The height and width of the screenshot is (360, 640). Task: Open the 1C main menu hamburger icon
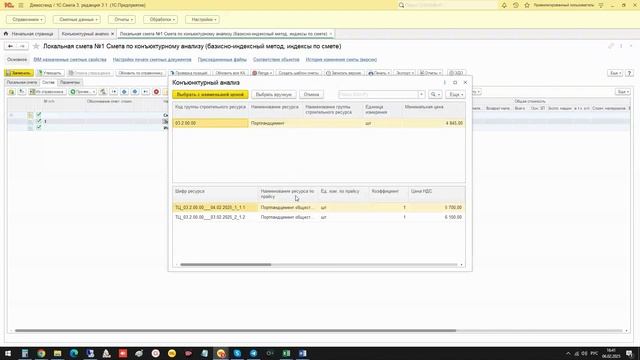tap(21, 5)
